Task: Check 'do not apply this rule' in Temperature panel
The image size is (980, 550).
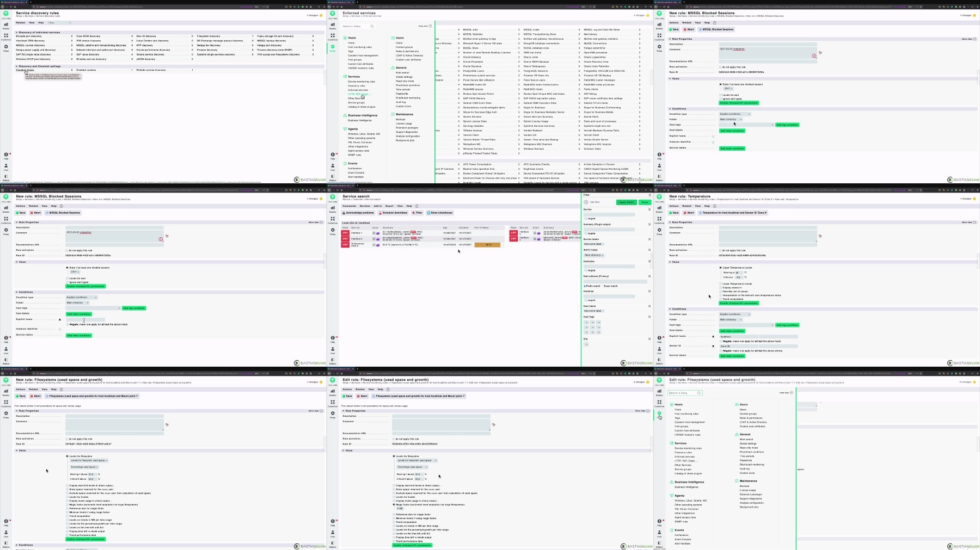Action: 721,250
